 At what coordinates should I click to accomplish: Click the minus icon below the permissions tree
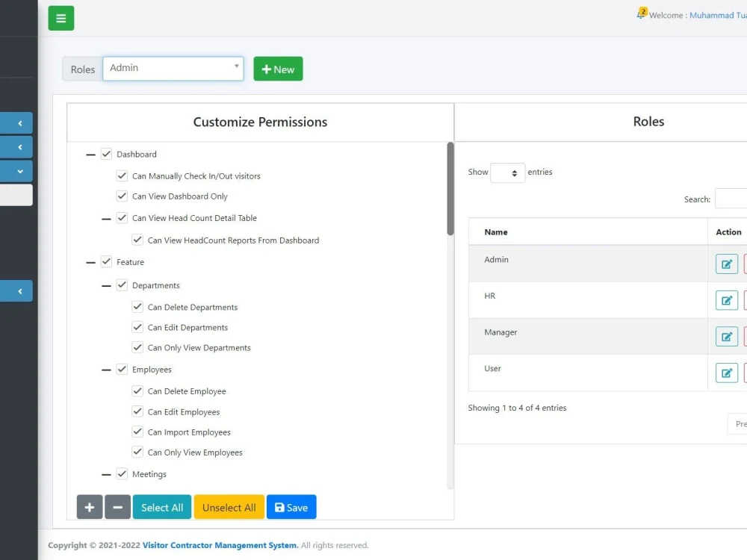(117, 507)
